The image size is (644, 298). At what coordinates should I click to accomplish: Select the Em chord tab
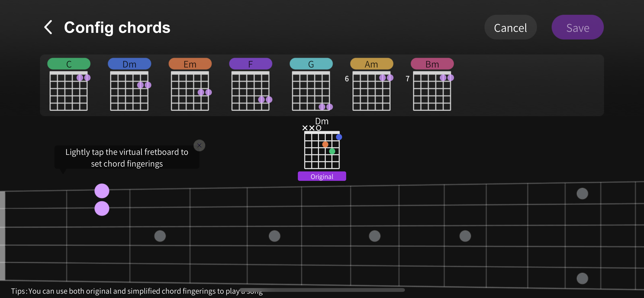(190, 64)
